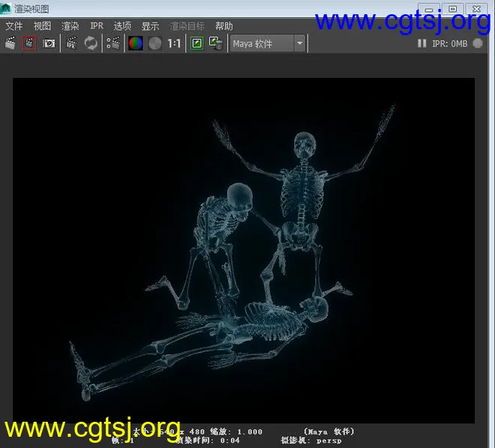Click the Redo Previous Render clapperboard icon

tap(10, 43)
